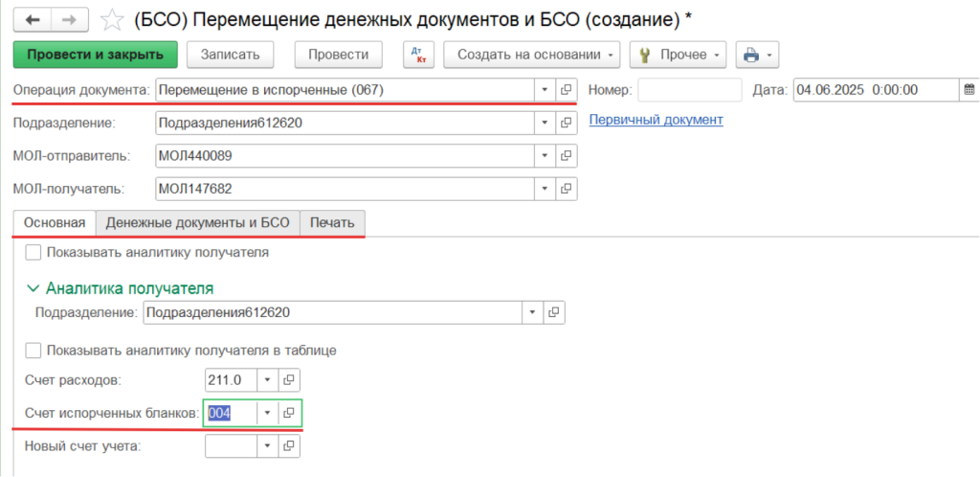
Task: Click the Записать button
Action: coord(230,55)
